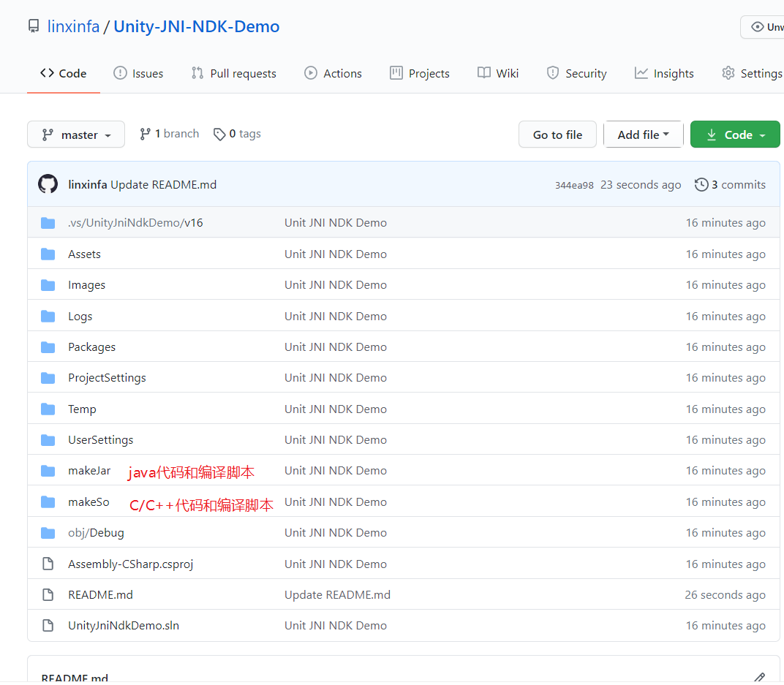View the 1 branch link

(169, 134)
